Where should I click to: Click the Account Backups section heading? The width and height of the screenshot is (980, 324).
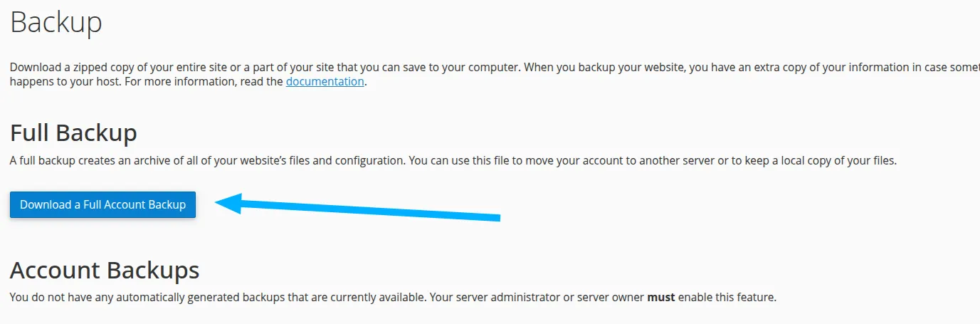point(105,270)
